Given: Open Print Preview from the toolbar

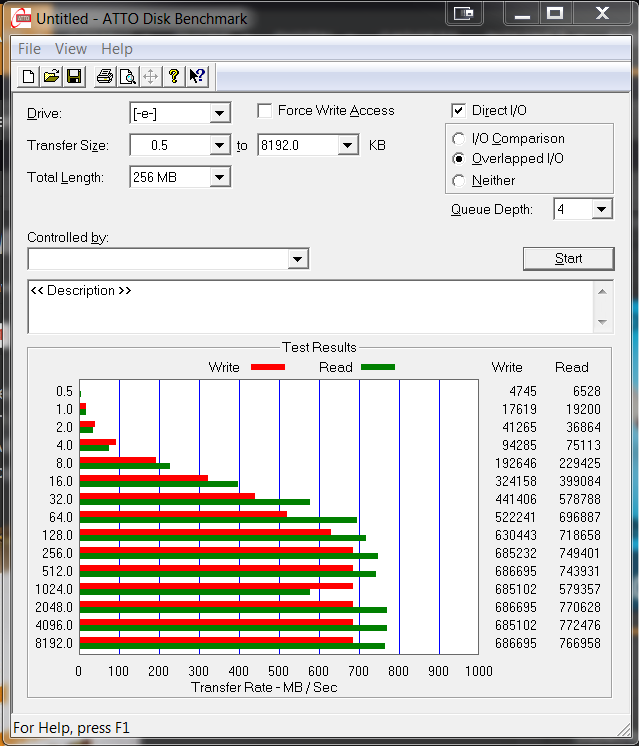Looking at the screenshot, I should point(128,76).
